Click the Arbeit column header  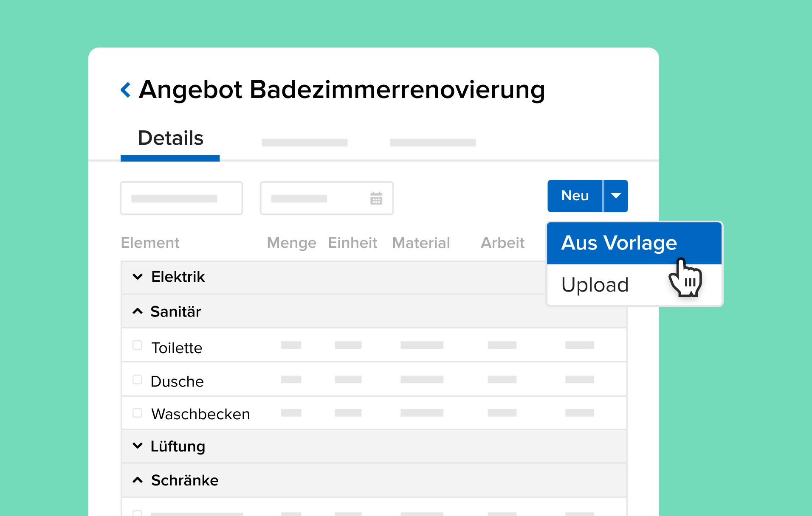tap(502, 243)
